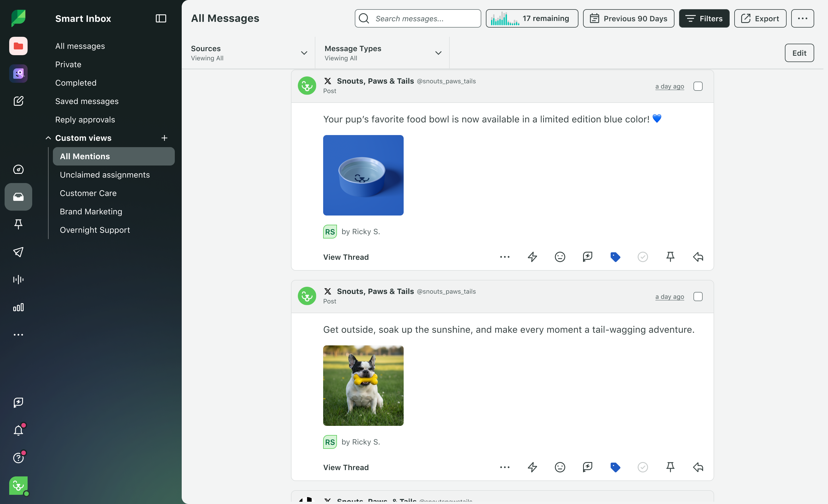Open the paper plane publishing icon
The image size is (828, 504).
pyautogui.click(x=18, y=252)
